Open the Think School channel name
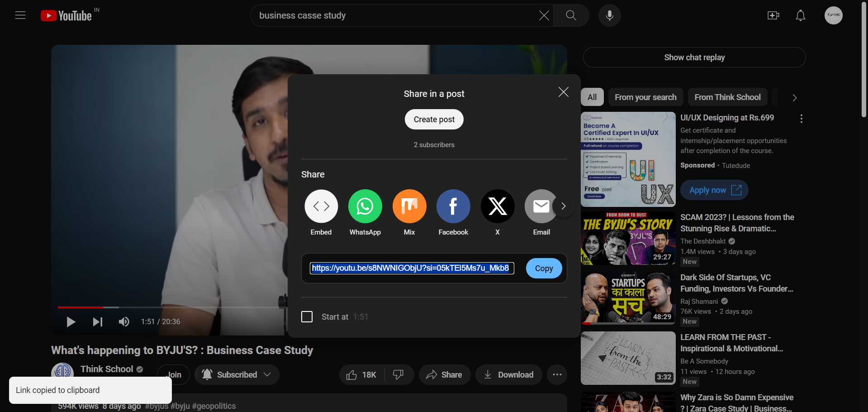The height and width of the screenshot is (412, 868). click(107, 369)
